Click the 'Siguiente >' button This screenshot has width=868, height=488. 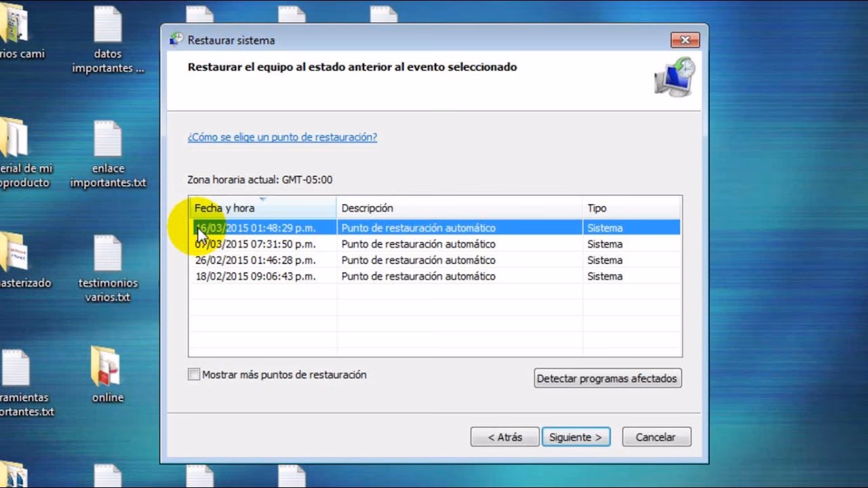(576, 436)
